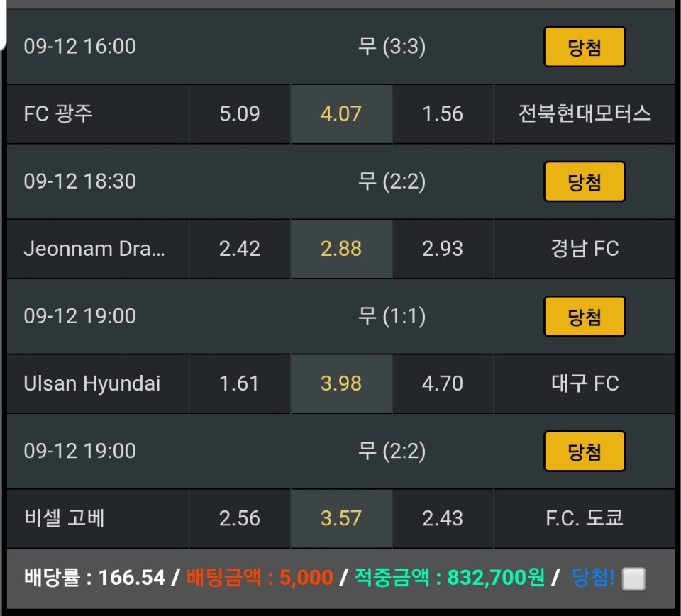The width and height of the screenshot is (681, 616).
Task: Click away odds 1.56 for 전북현대모터스
Action: click(x=443, y=114)
